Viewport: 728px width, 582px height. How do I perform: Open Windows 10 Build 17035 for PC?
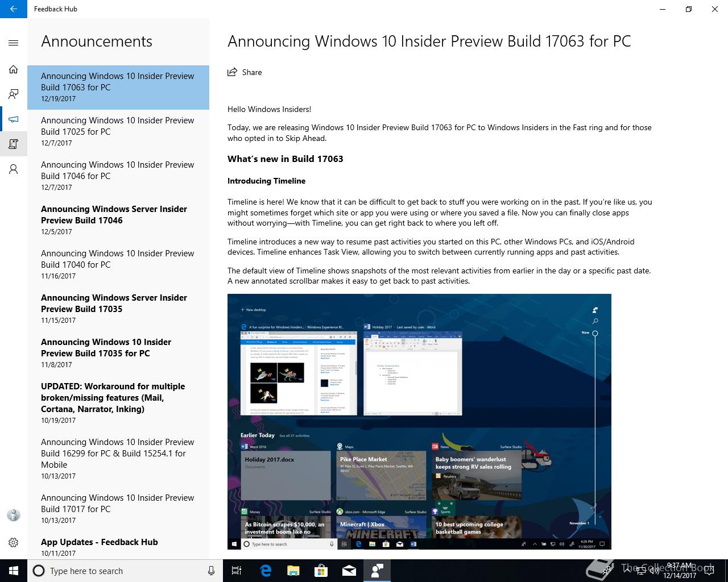click(118, 353)
